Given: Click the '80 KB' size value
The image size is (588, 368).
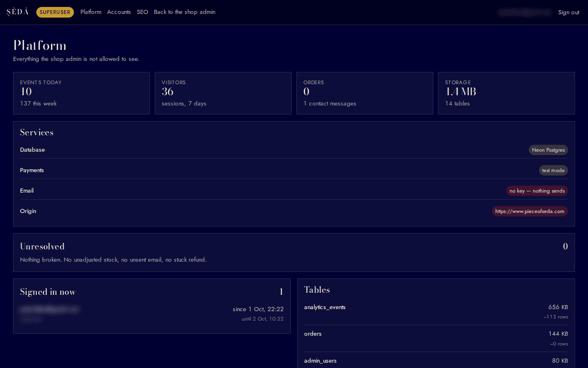Looking at the screenshot, I should click(560, 361).
